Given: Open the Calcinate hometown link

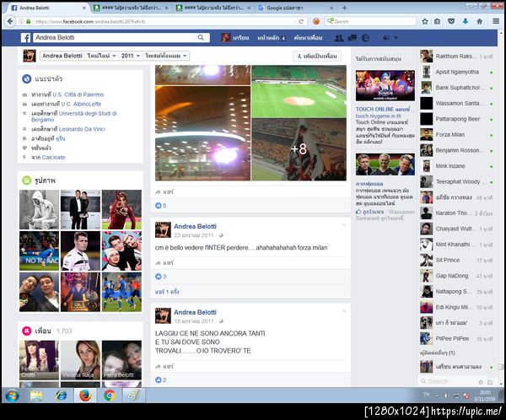Looking at the screenshot, I should pos(54,157).
